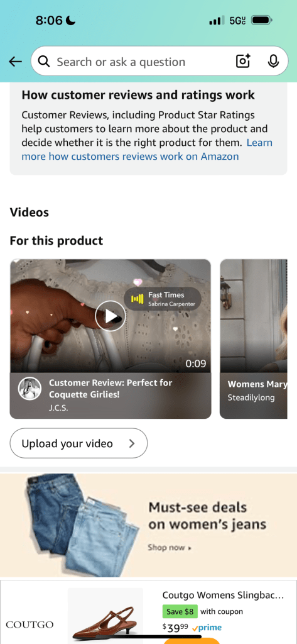This screenshot has width=297, height=644.
Task: Tap the Save $8 coupon badge
Action: click(180, 611)
